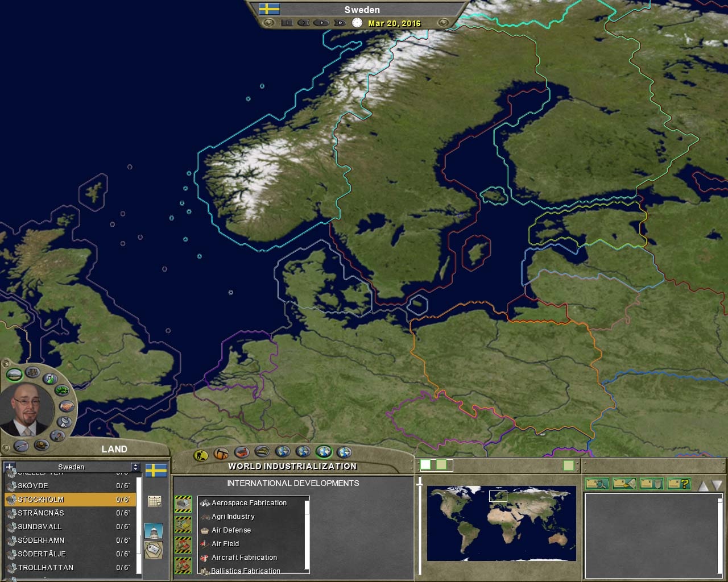The height and width of the screenshot is (582, 728).
Task: Click the fast forward speed button
Action: (340, 23)
